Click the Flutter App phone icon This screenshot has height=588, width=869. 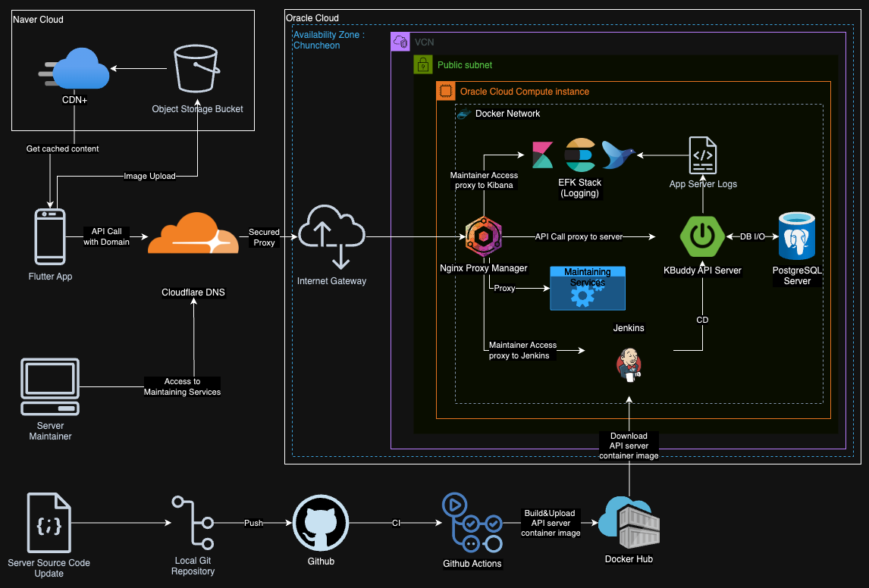click(x=50, y=237)
